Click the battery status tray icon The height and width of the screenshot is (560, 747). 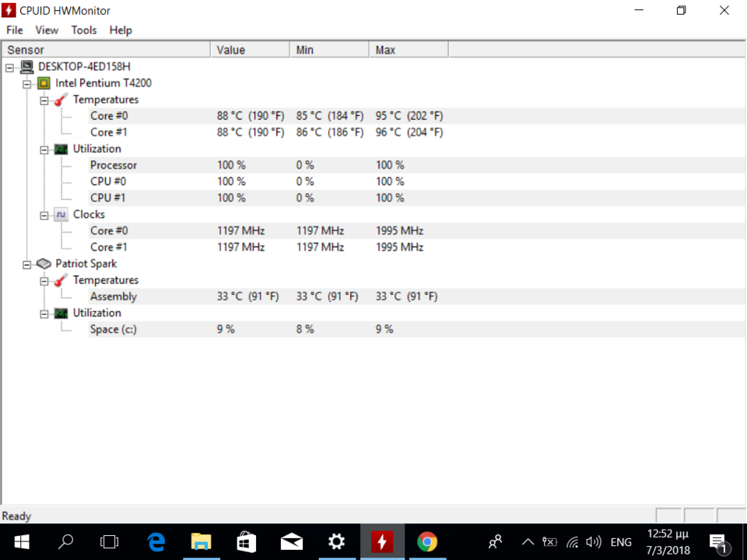(x=549, y=542)
